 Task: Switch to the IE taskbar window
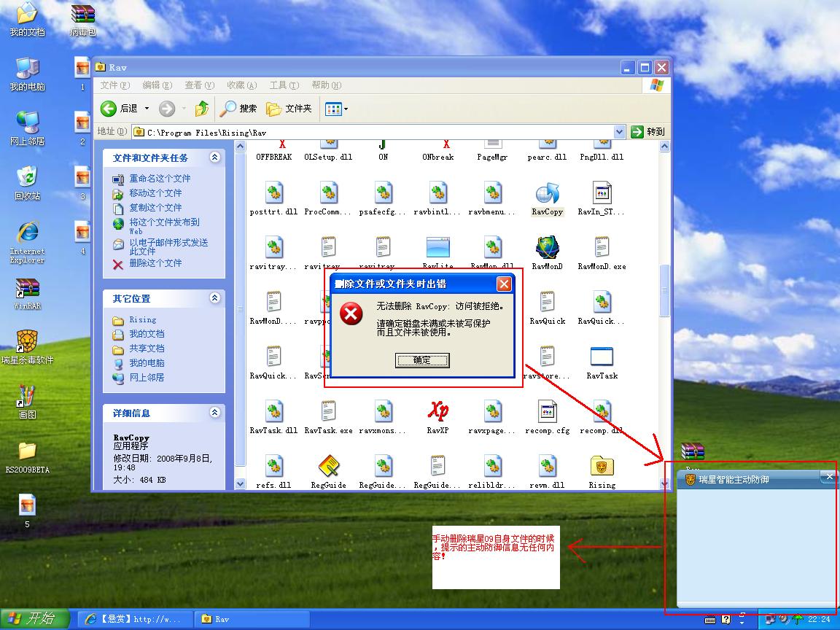(135, 619)
